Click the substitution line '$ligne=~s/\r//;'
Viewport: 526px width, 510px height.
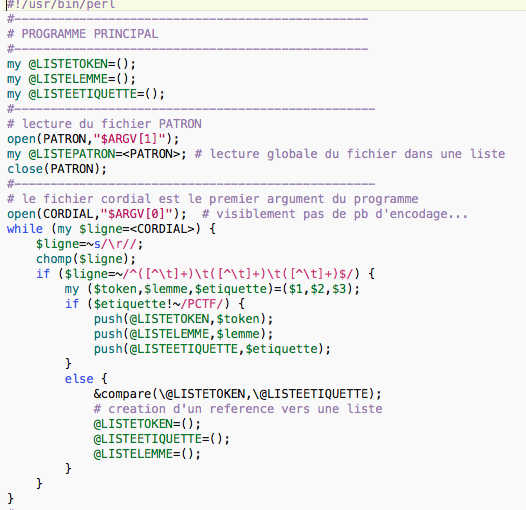(x=90, y=244)
